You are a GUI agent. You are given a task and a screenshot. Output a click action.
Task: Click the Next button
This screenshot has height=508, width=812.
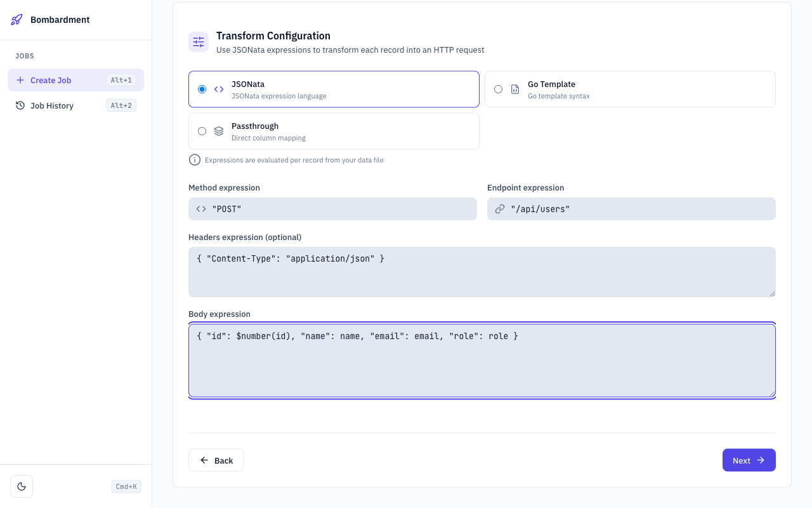749,460
